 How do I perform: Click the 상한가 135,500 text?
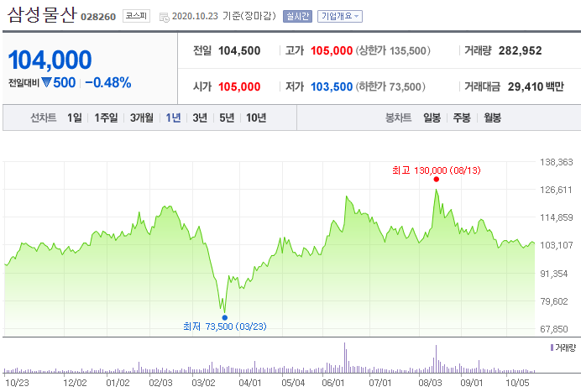click(x=393, y=50)
